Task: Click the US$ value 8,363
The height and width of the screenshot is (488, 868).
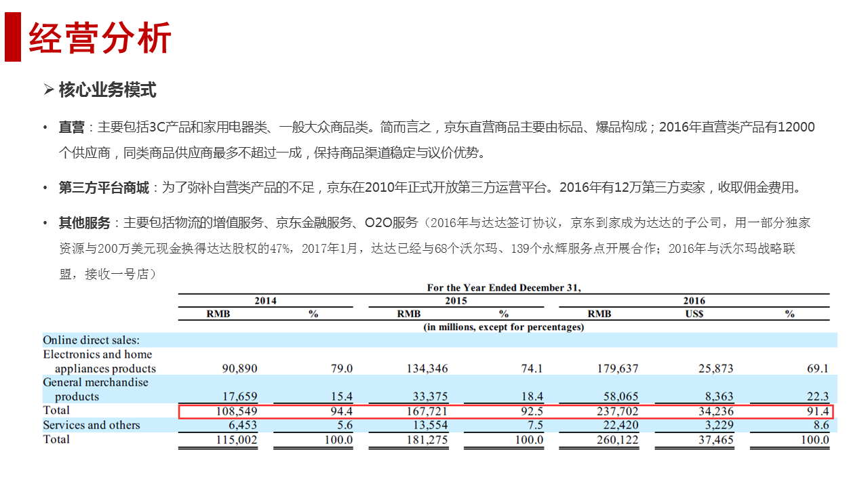Action: click(719, 396)
